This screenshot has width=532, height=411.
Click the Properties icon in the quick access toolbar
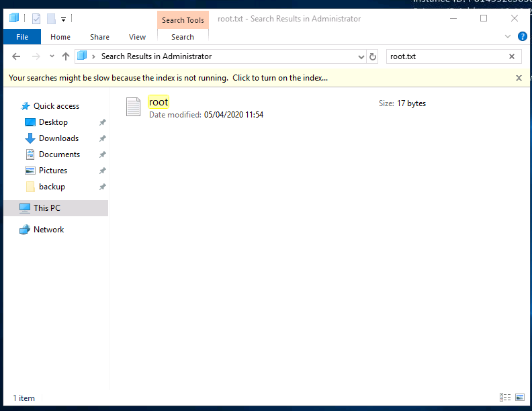(x=36, y=19)
